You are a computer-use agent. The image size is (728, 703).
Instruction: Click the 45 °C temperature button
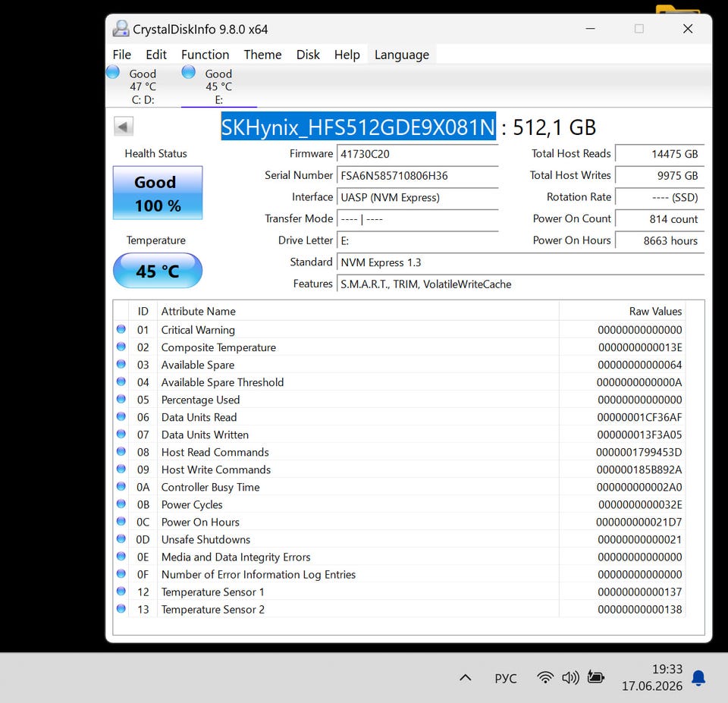[158, 271]
